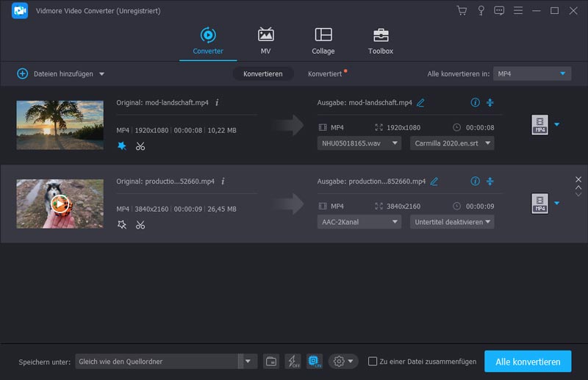Expand the NHU05018165.wav audio track dropdown

pyautogui.click(x=359, y=143)
